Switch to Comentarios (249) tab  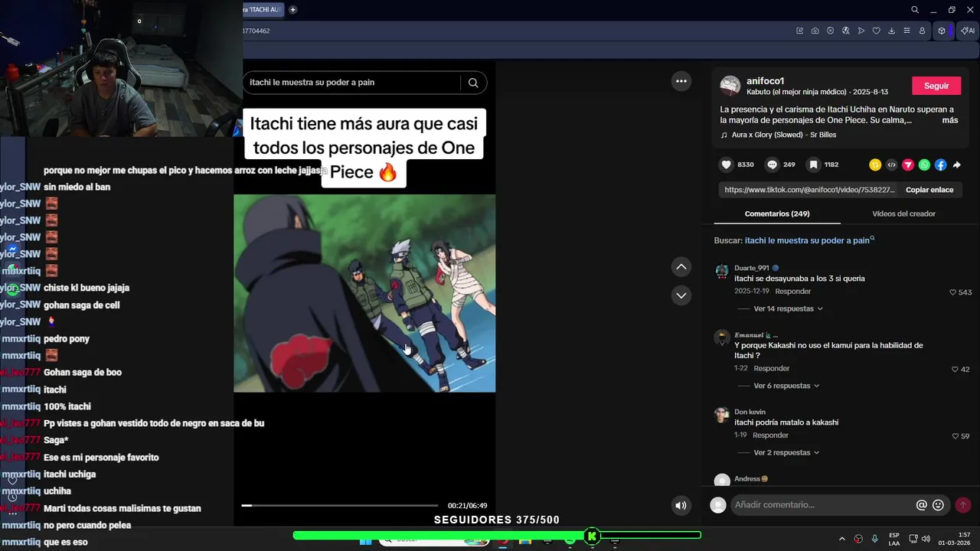click(x=777, y=214)
